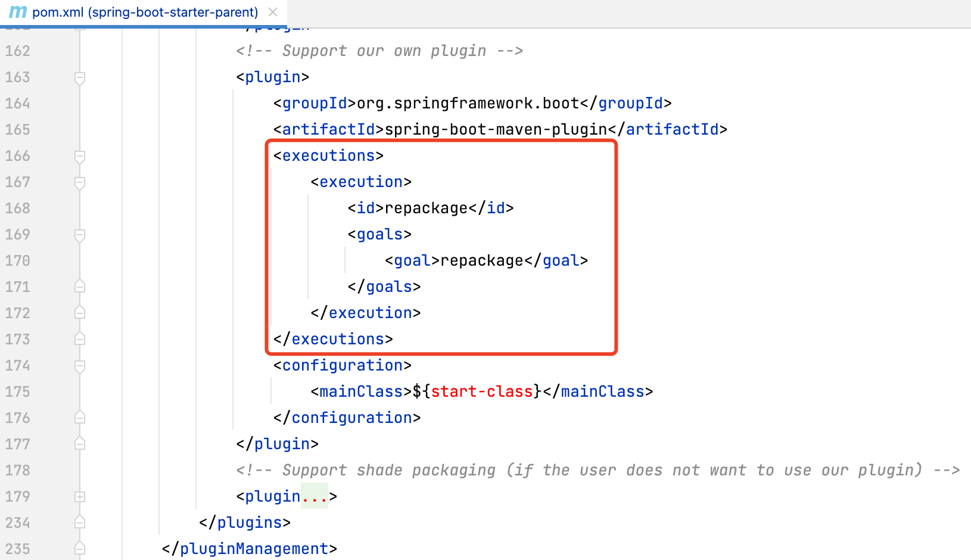Click the closing </configuration> tag
This screenshot has width=971, height=560.
coord(347,418)
